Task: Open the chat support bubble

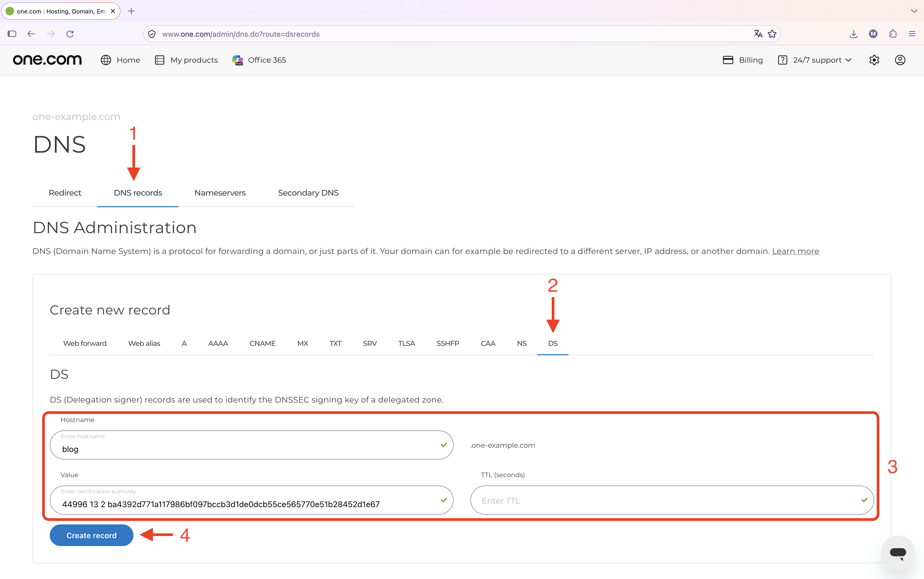Action: pos(898,553)
